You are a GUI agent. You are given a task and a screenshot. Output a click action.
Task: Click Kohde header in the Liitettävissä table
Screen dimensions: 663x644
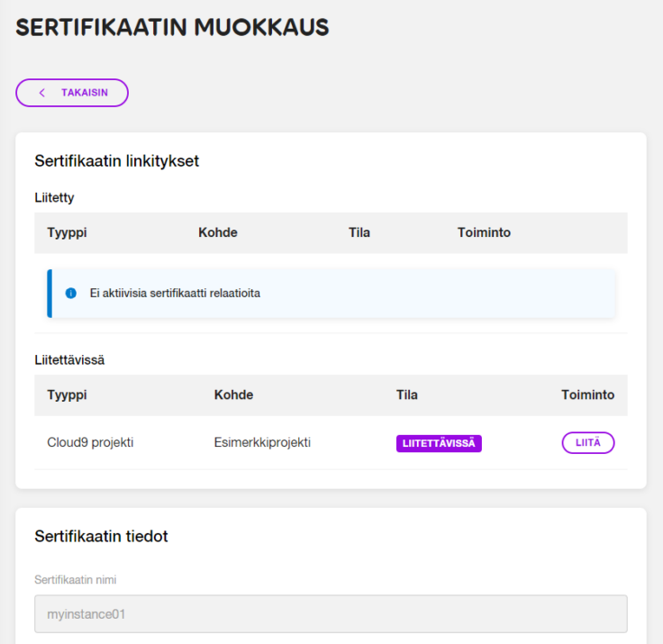point(233,395)
